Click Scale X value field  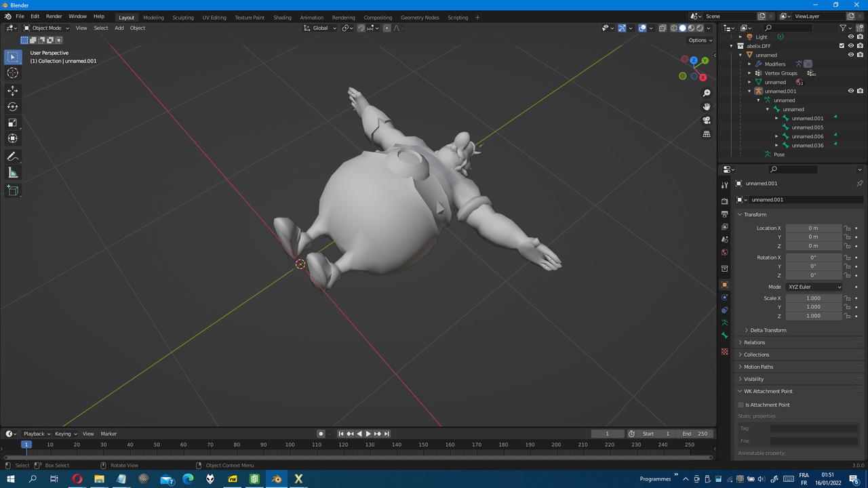[814, 298]
